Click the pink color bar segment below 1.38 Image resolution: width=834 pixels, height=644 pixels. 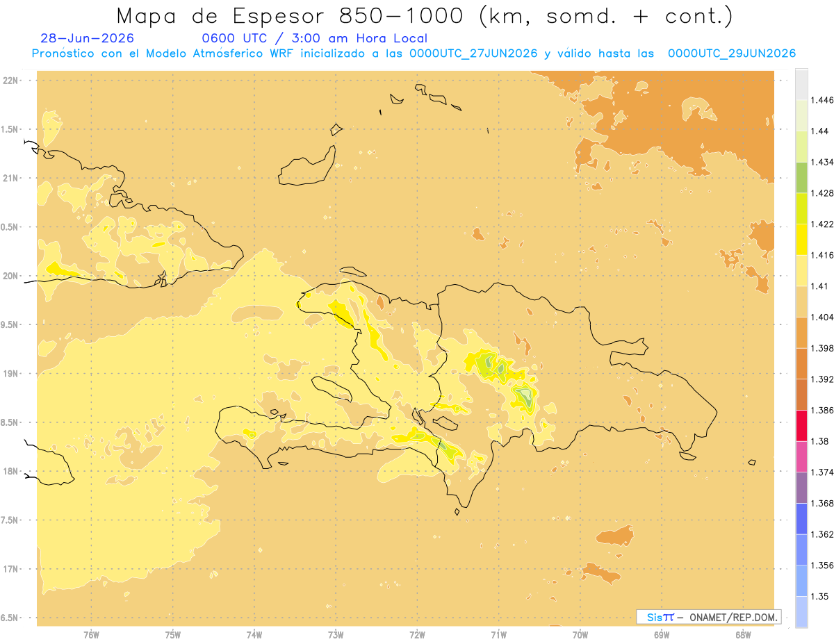point(801,456)
